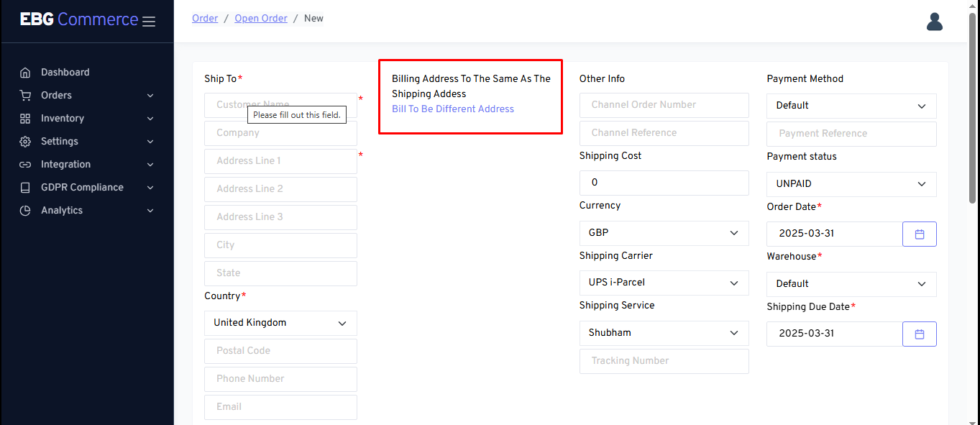Click the Analytics pie chart icon
980x425 pixels.
coord(25,211)
